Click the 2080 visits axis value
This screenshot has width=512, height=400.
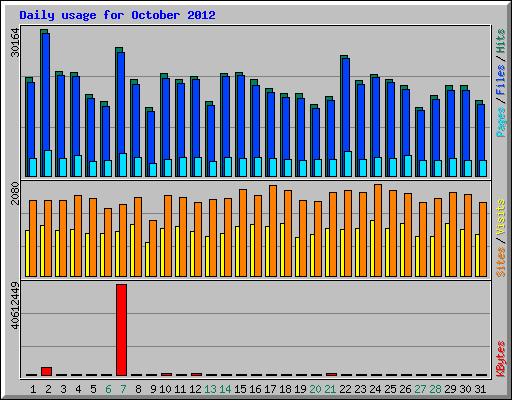(x=15, y=193)
